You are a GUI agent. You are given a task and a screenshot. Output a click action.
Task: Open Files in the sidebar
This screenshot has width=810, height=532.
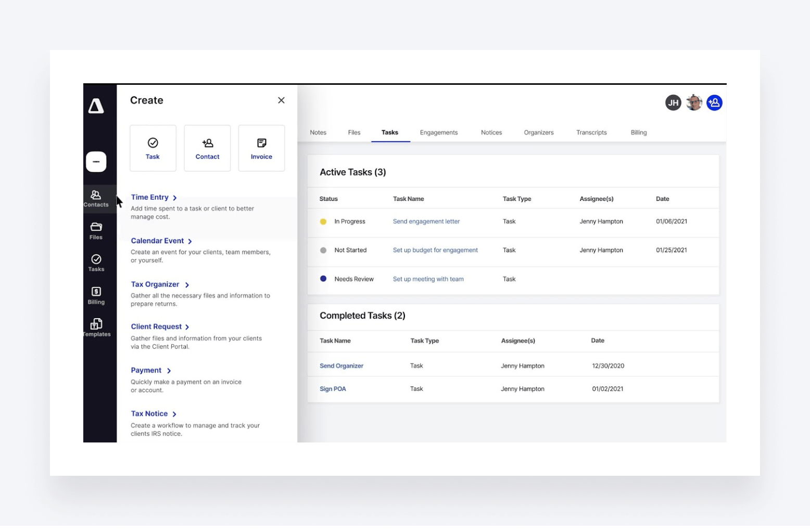96,231
